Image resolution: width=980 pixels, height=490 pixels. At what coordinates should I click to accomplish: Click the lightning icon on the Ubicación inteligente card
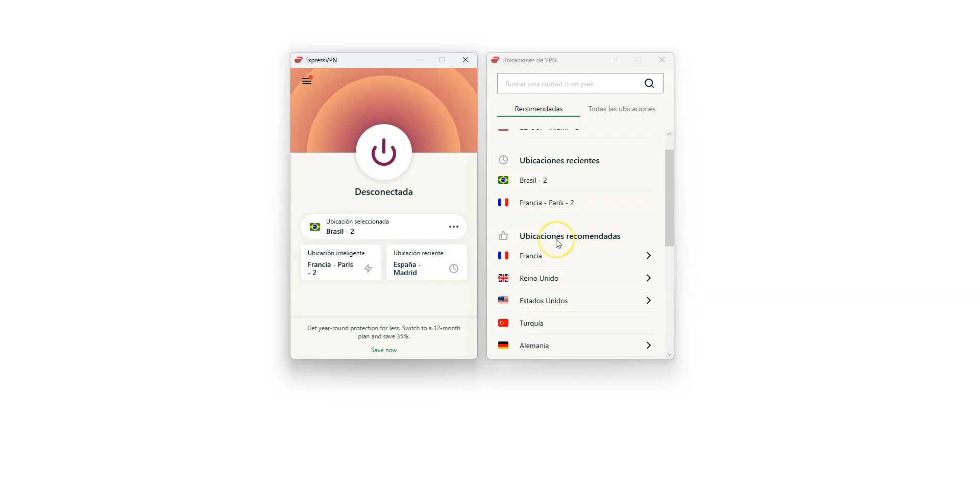point(368,268)
